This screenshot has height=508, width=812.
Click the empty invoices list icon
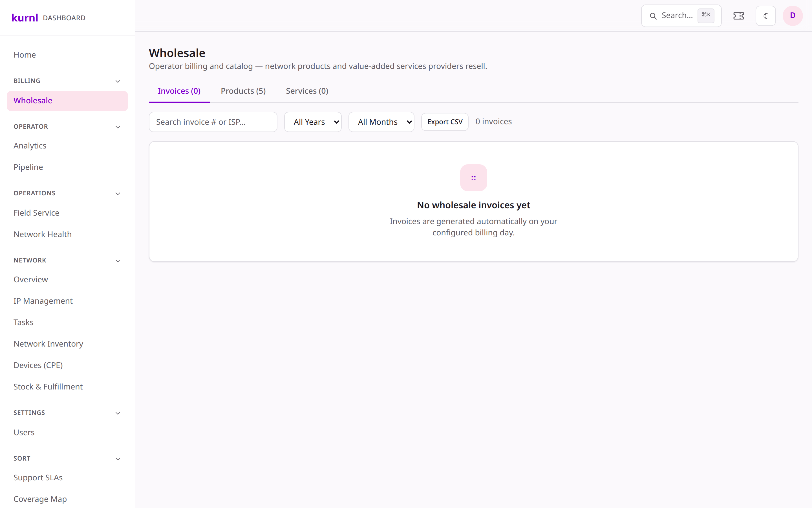(x=473, y=178)
